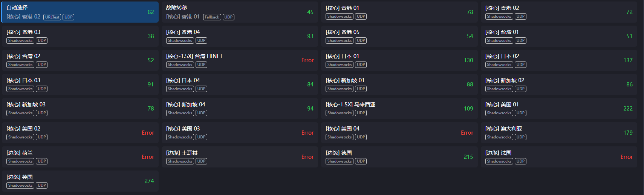The height and width of the screenshot is (195, 644).
Task: Select the 自动选择 proxy card
Action: [x=80, y=12]
